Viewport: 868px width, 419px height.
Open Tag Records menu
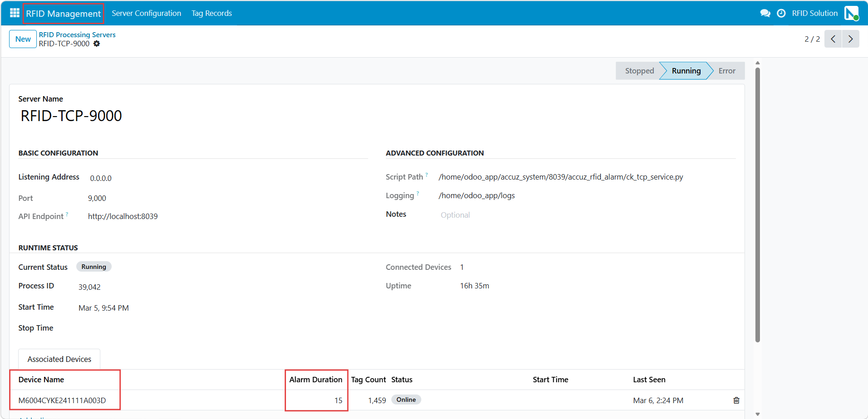(212, 13)
